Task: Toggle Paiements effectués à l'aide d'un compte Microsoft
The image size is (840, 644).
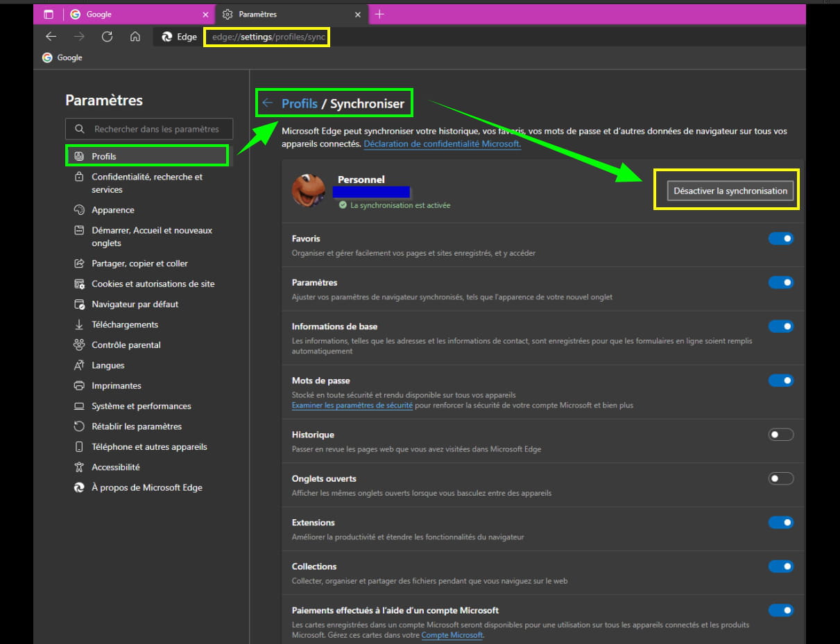Action: click(x=781, y=611)
